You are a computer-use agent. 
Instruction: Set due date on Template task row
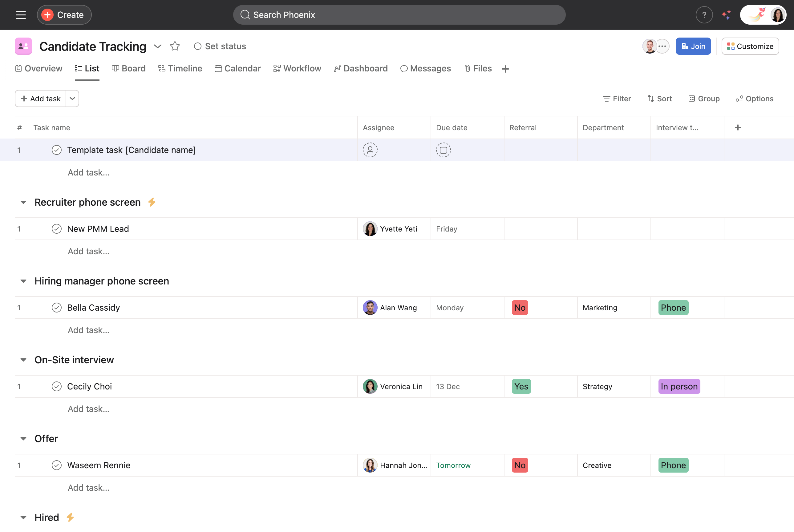443,150
